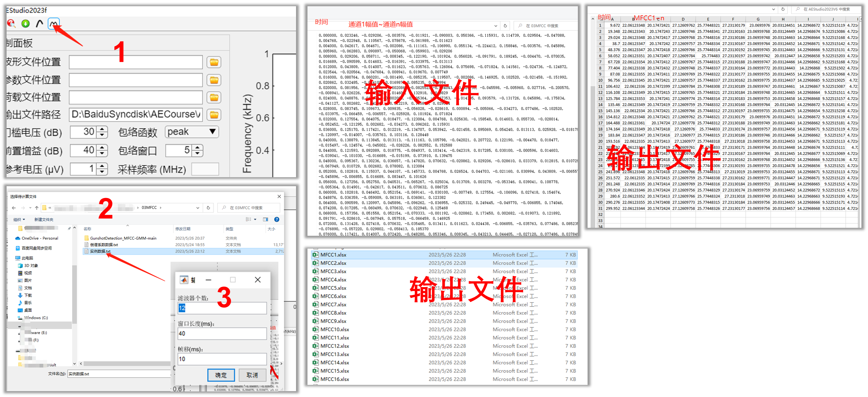Screen dimensions: 868x397
Task: Click the refresh icon in the dialog address bar
Action: click(208, 208)
